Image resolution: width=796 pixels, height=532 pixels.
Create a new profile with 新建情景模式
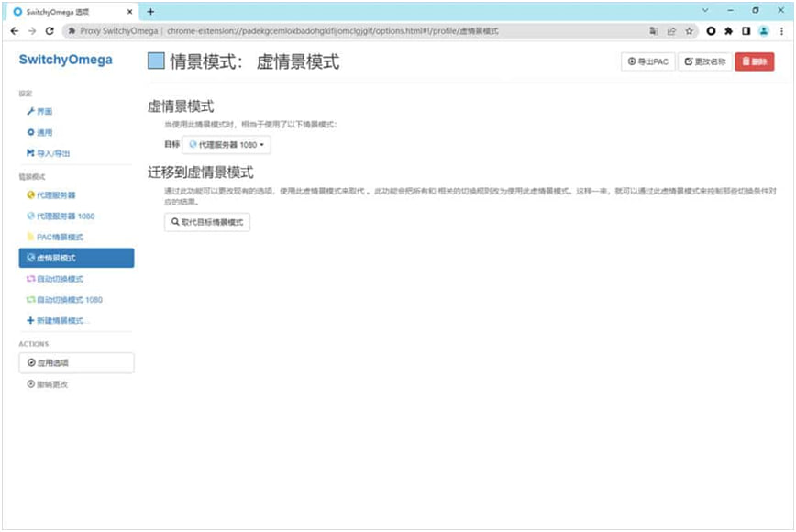[x=59, y=320]
